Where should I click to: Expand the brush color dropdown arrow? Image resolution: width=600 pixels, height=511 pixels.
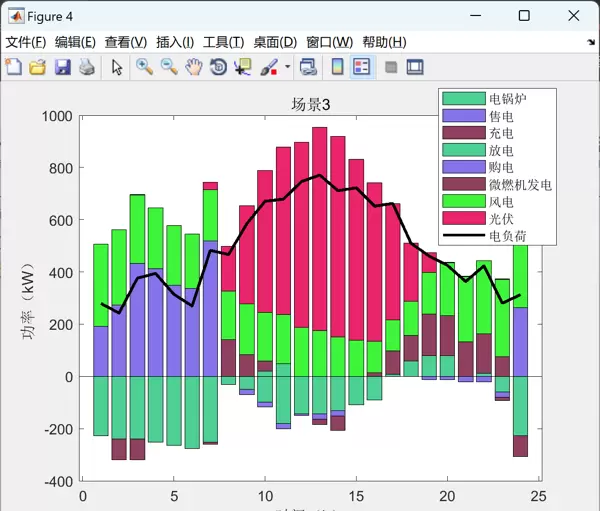click(x=288, y=67)
